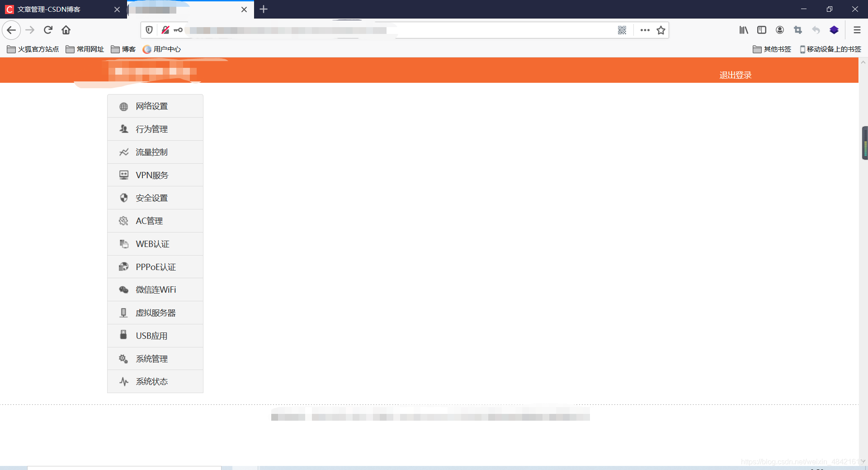Click the shield icon beside 安全设置

(124, 198)
